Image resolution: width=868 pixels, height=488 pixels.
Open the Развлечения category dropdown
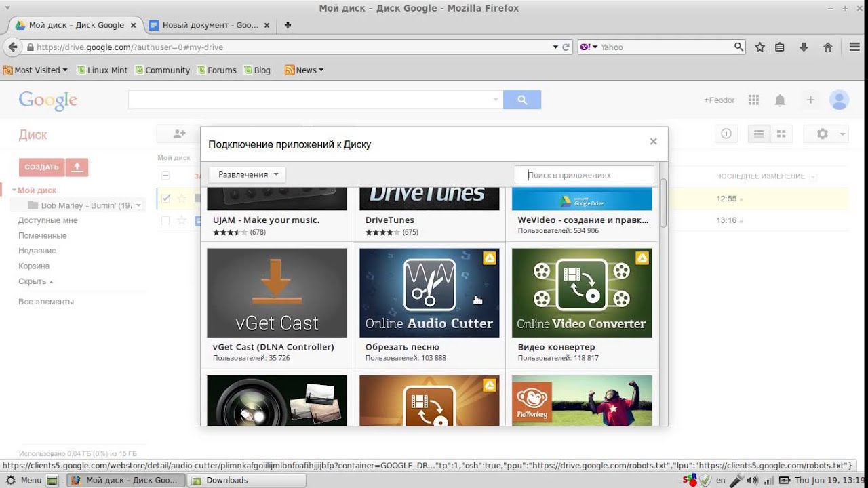coord(248,174)
